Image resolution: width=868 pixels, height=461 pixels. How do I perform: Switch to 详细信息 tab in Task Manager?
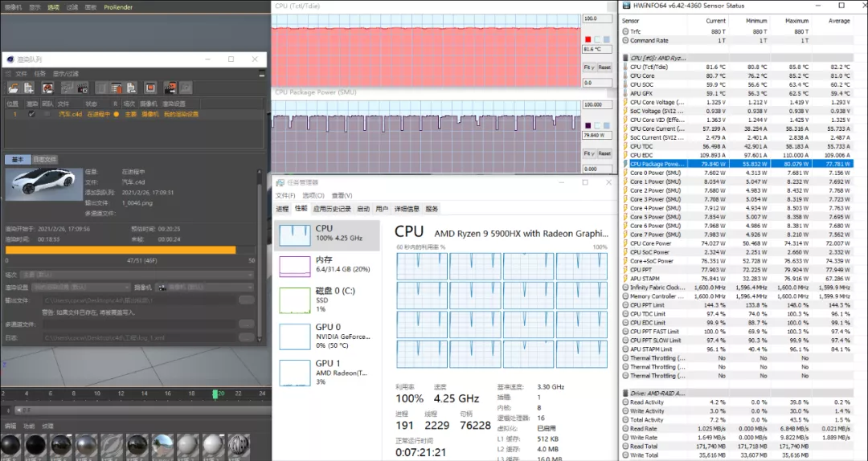coord(407,209)
